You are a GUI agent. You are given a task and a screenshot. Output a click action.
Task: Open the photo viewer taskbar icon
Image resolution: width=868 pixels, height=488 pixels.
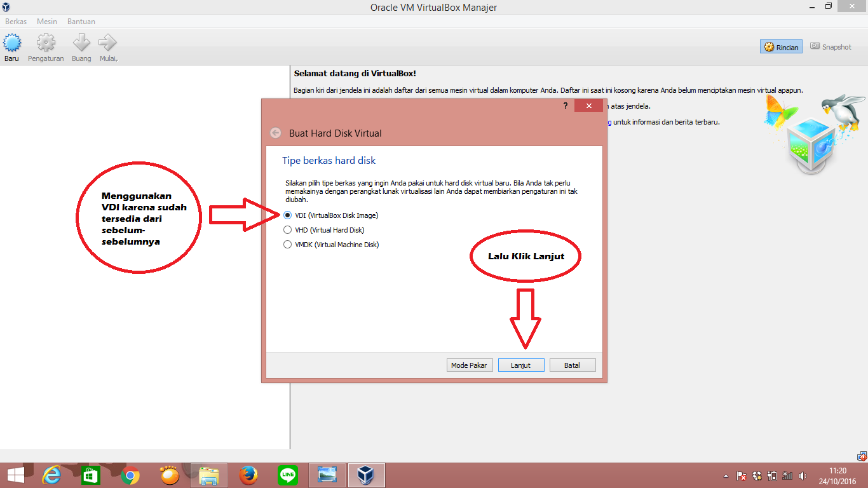pos(327,475)
